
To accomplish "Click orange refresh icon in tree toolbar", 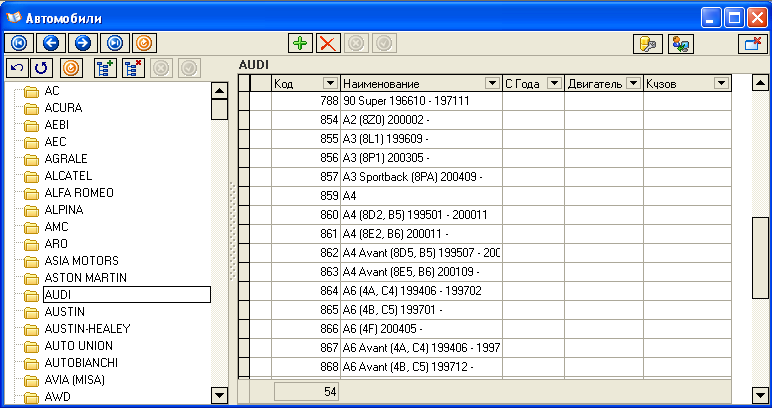I will pos(71,68).
